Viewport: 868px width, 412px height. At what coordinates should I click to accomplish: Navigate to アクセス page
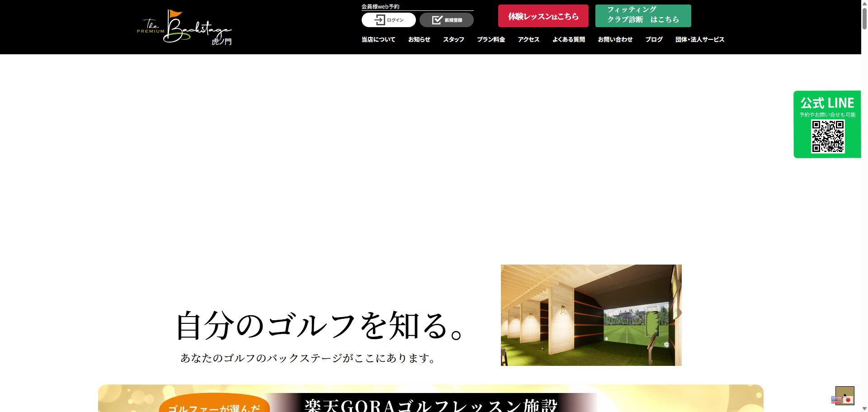[x=528, y=40]
